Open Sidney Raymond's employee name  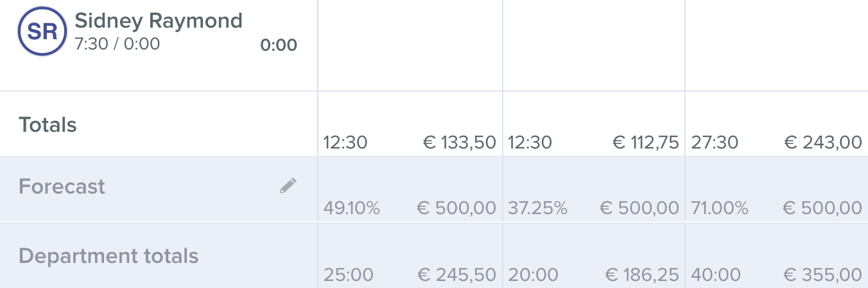coord(159,21)
